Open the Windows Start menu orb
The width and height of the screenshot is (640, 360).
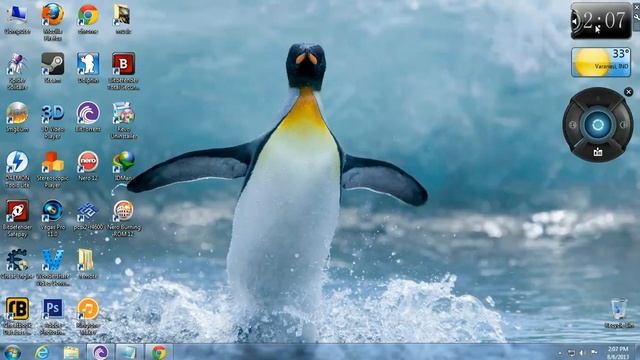point(13,352)
